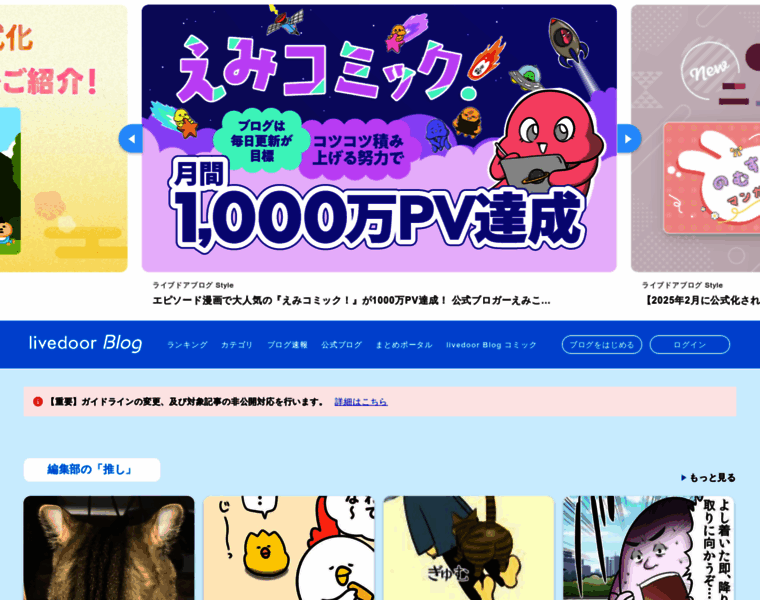Open the ぎゅむ striped cat comic card

(x=469, y=548)
